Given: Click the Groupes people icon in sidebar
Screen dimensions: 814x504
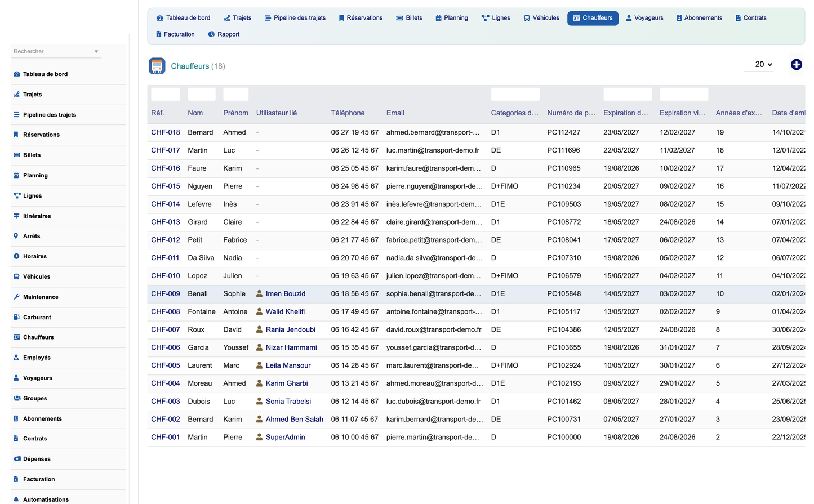Looking at the screenshot, I should [x=16, y=398].
